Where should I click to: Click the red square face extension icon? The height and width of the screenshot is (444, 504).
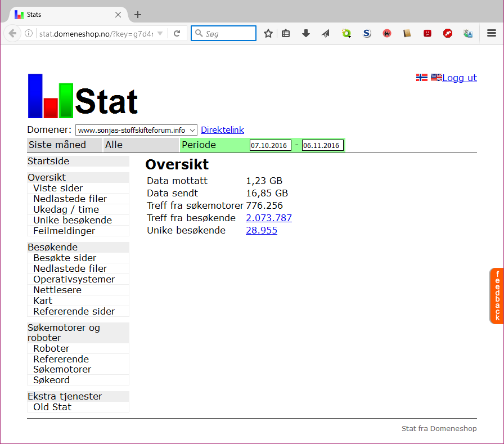[427, 33]
